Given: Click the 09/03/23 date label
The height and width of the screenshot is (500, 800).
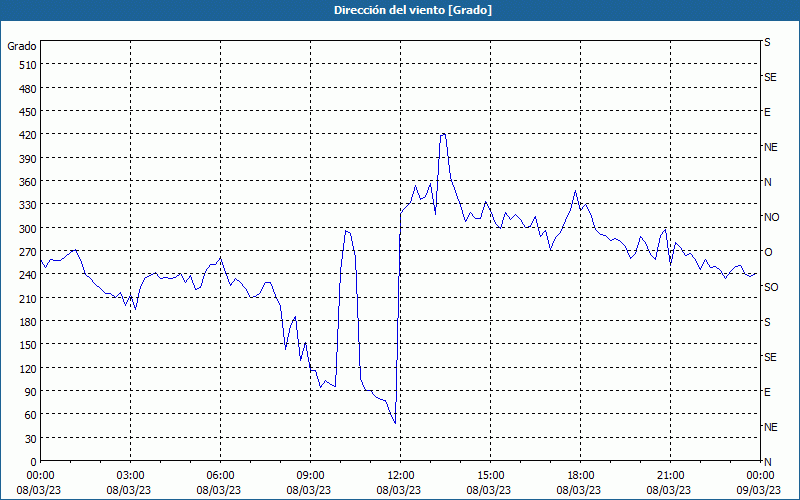Looking at the screenshot, I should tap(760, 490).
